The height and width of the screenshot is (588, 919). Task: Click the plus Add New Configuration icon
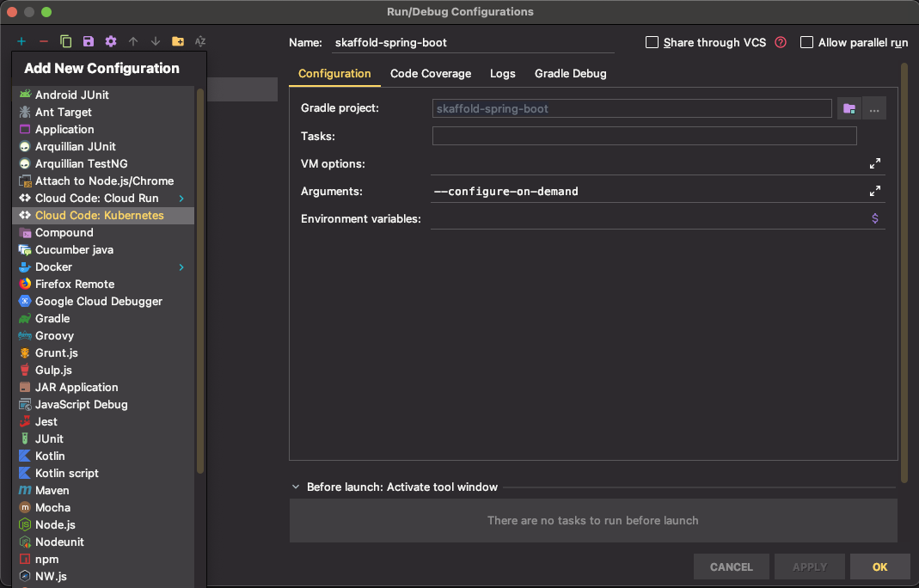pos(21,41)
